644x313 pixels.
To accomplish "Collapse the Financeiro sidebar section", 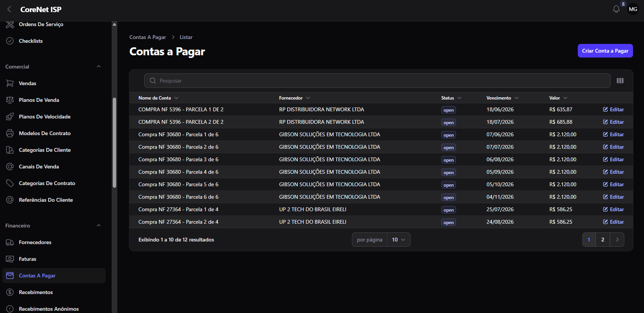I will click(x=99, y=226).
